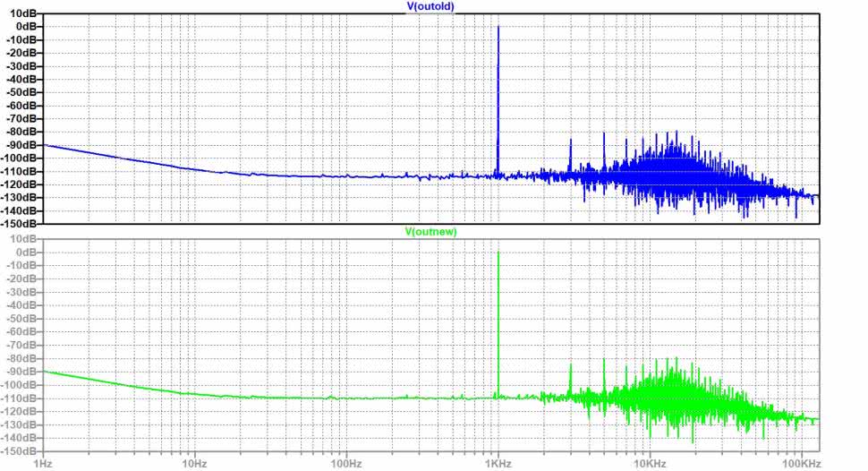
Task: Click the blue trace start at 1Hz
Action: click(44, 144)
